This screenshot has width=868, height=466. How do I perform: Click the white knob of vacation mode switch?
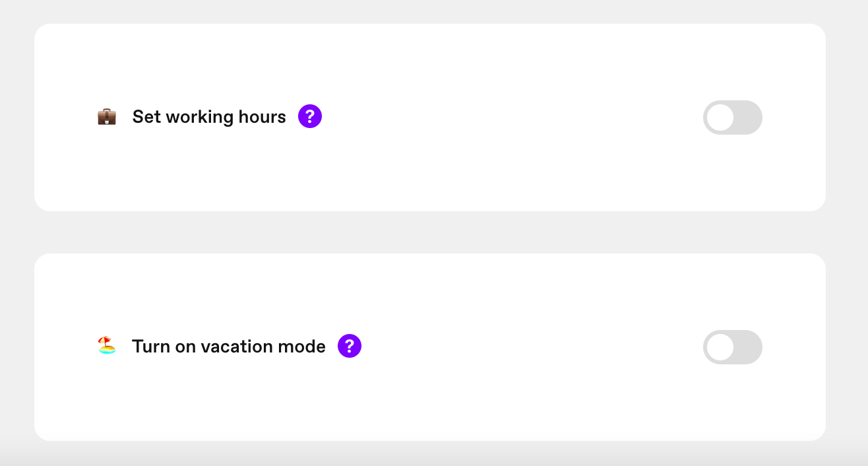[x=720, y=347]
